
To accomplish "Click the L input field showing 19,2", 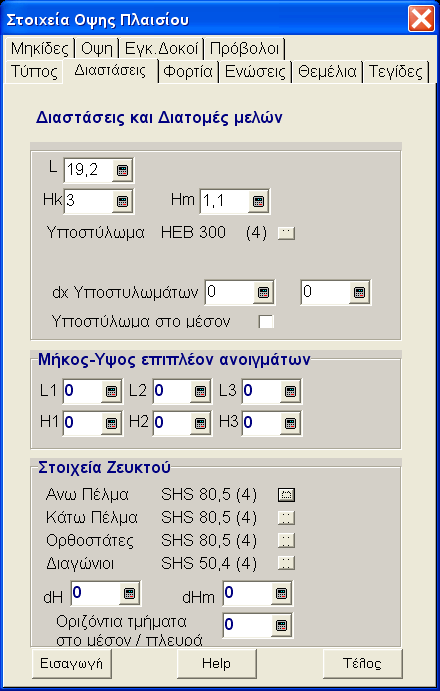I will pyautogui.click(x=88, y=170).
